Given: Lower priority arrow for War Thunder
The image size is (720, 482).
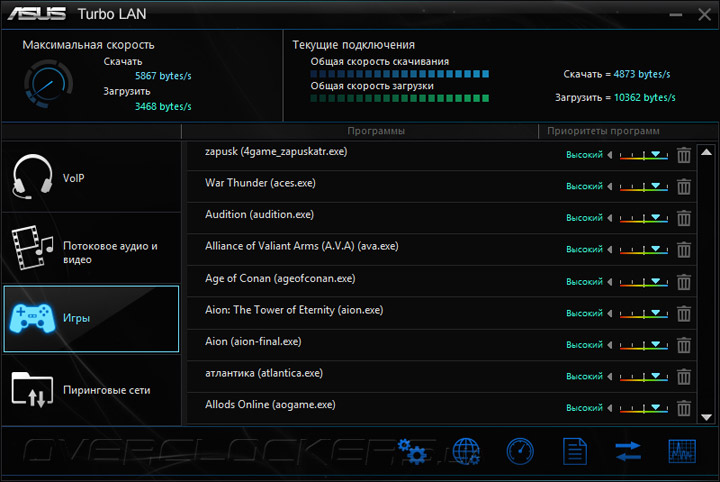Looking at the screenshot, I should tap(610, 186).
